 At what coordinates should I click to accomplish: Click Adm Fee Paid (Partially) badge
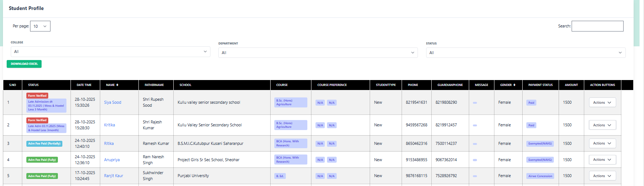point(44,143)
